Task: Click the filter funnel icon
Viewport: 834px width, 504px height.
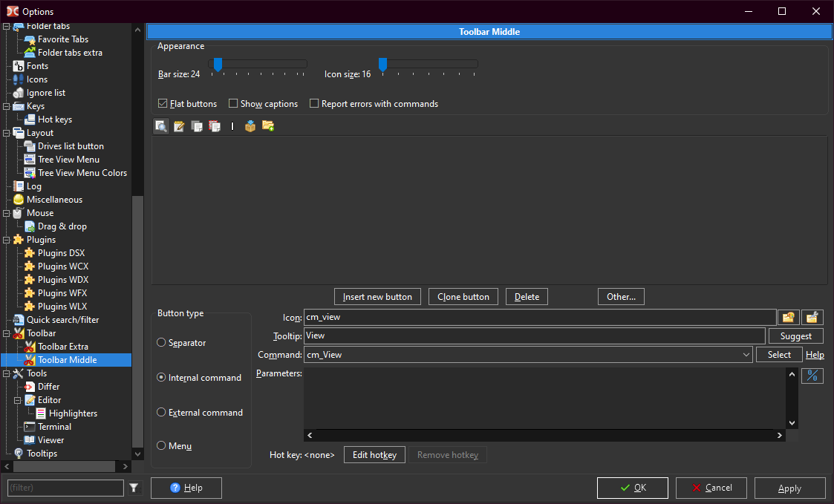Action: pyautogui.click(x=134, y=488)
